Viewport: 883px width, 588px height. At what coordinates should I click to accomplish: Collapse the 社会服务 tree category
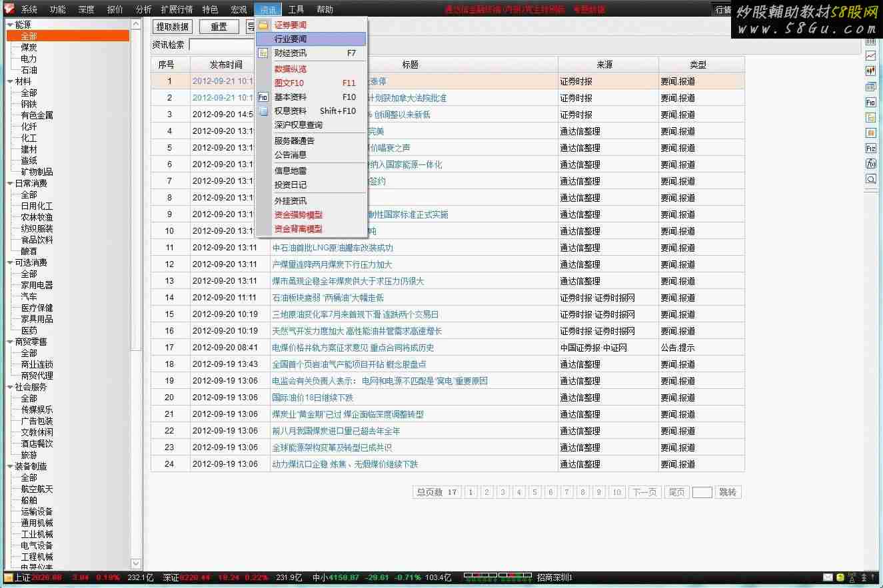(x=10, y=387)
